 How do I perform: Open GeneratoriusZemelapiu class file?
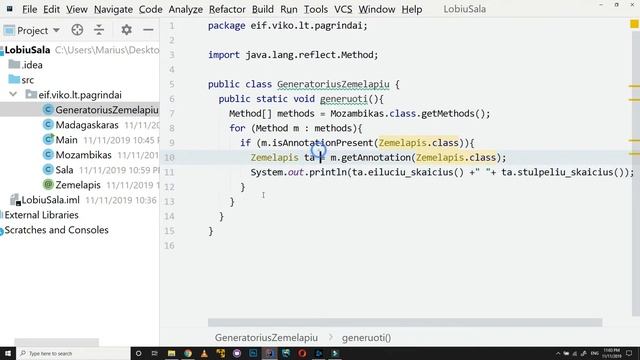pyautogui.click(x=100, y=110)
